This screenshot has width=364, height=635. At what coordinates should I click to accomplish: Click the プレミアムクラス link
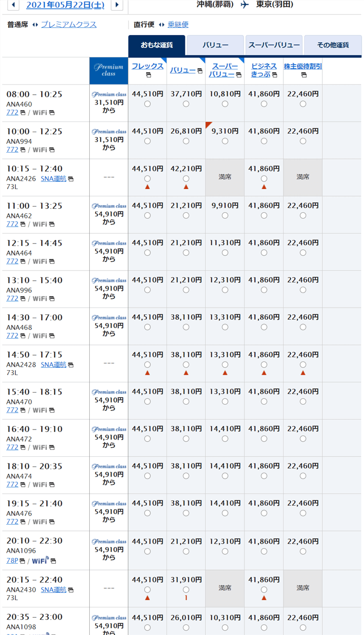[x=68, y=24]
